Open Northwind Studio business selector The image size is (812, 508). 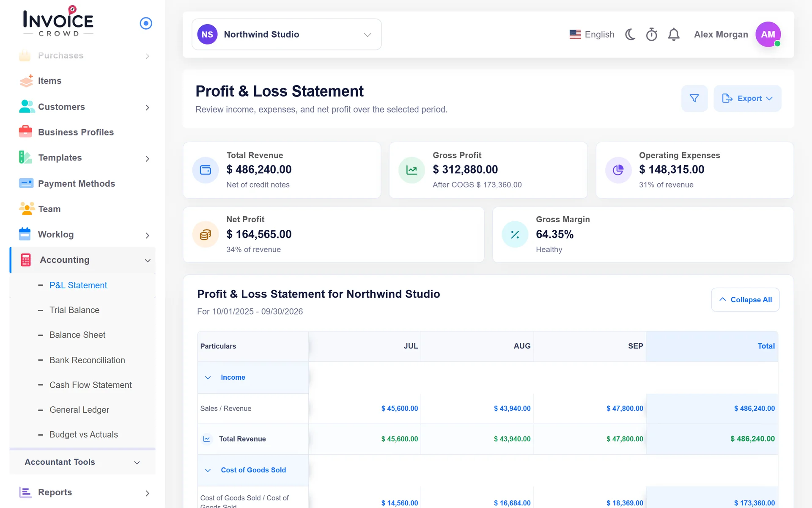[287, 34]
